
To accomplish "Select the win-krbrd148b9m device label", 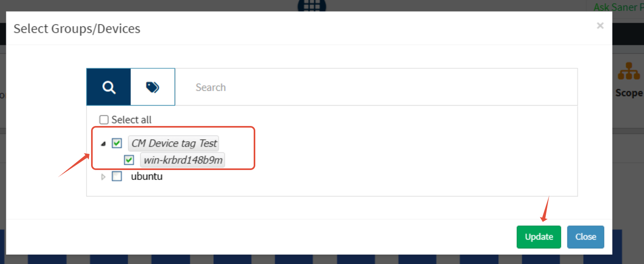I will tap(183, 160).
